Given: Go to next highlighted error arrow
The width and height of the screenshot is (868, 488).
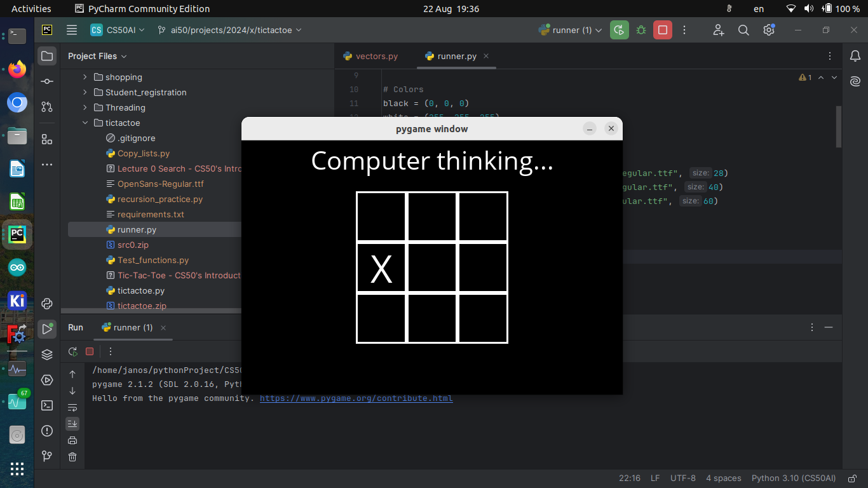Looking at the screenshot, I should 834,78.
